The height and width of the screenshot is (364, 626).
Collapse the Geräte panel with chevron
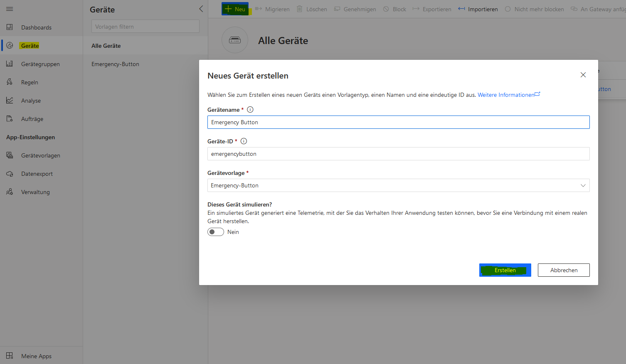[x=201, y=9]
